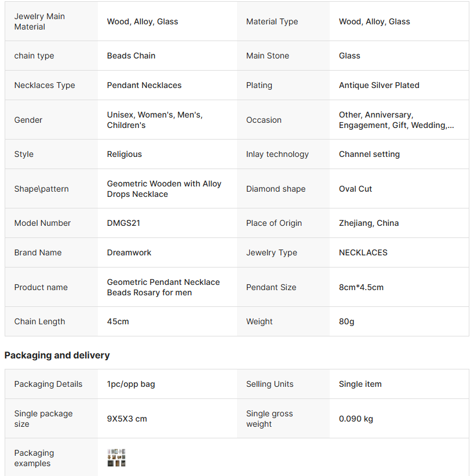Click the Inlay technology value Channel setting
The width and height of the screenshot is (474, 476).
(x=369, y=154)
